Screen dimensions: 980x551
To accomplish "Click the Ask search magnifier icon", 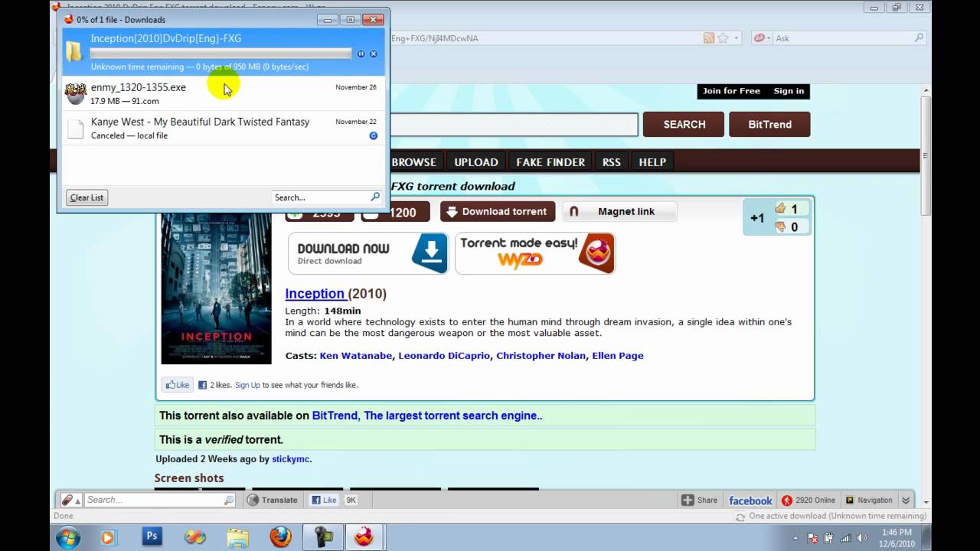I will coord(919,37).
